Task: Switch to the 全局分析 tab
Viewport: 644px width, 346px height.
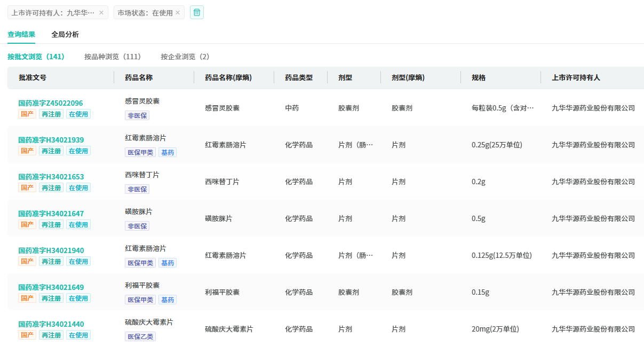Action: (65, 35)
